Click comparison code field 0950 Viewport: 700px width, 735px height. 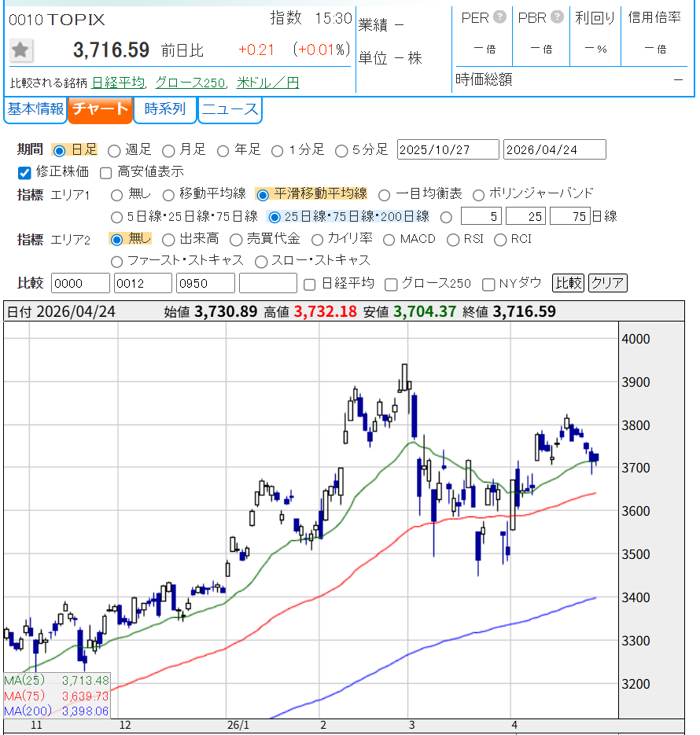205,283
